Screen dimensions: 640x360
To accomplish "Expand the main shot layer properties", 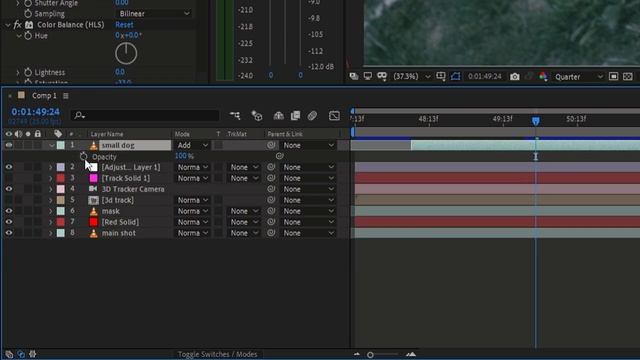I will click(x=51, y=233).
